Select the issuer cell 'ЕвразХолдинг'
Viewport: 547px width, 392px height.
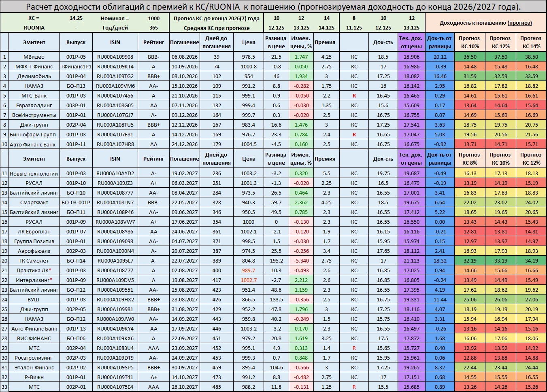point(34,106)
